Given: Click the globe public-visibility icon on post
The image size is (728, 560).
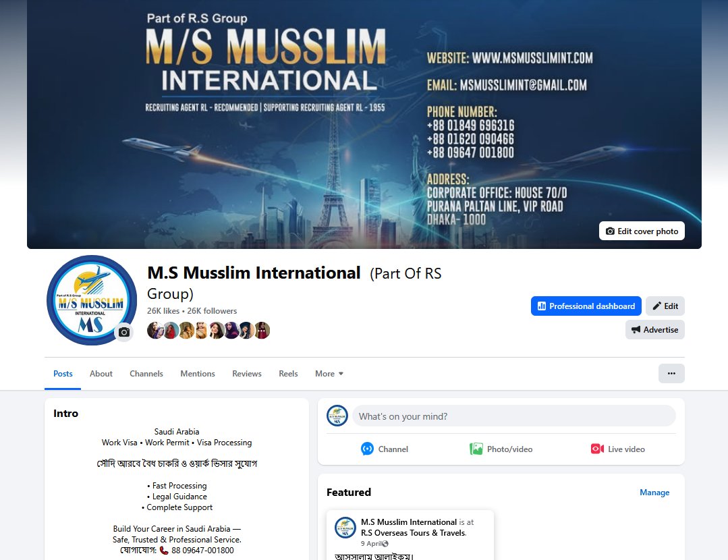Looking at the screenshot, I should click(x=385, y=544).
